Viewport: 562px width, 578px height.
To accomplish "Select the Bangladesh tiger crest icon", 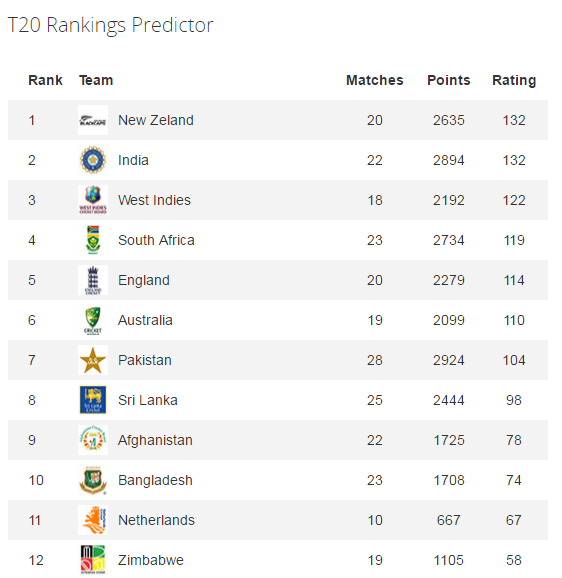I will coord(93,480).
